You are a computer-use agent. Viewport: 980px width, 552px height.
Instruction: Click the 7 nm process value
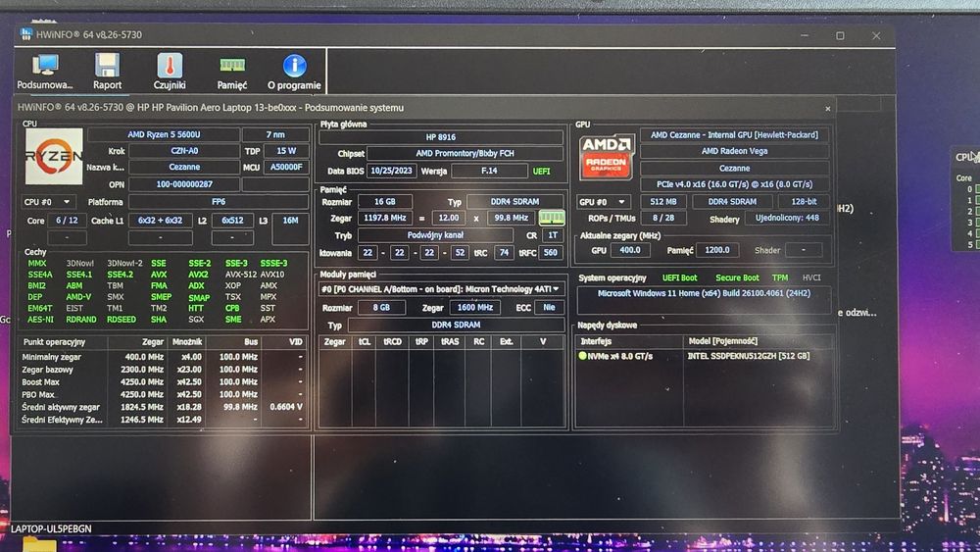pos(275,134)
